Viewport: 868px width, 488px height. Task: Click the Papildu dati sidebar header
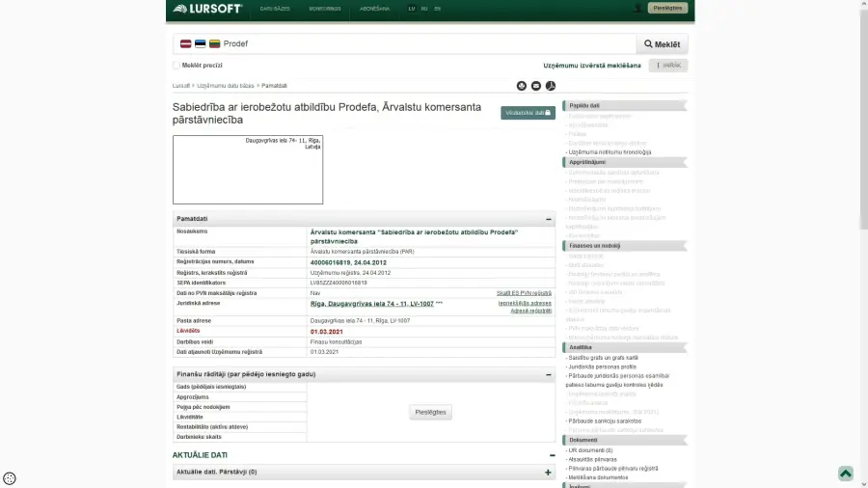(624, 106)
